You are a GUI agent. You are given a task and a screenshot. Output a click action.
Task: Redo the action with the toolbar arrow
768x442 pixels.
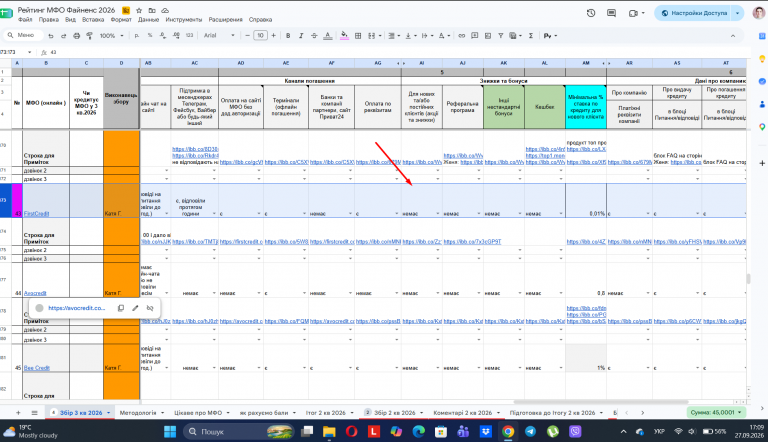tap(63, 36)
